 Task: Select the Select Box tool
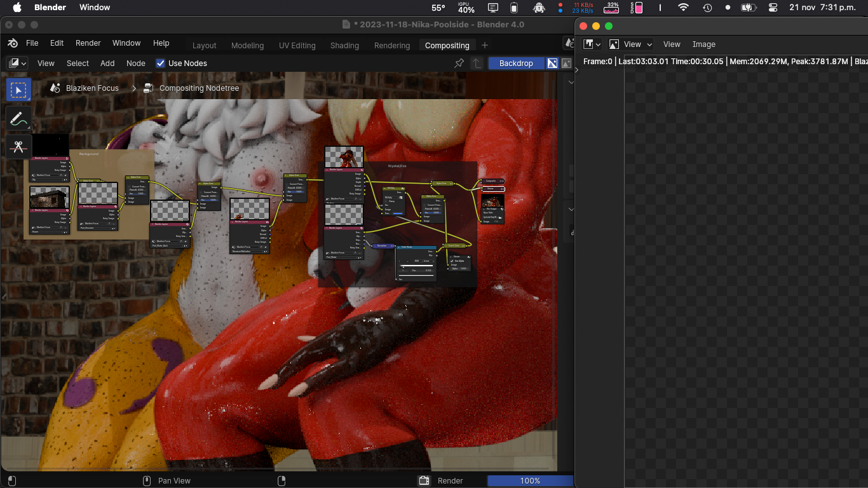pyautogui.click(x=19, y=90)
